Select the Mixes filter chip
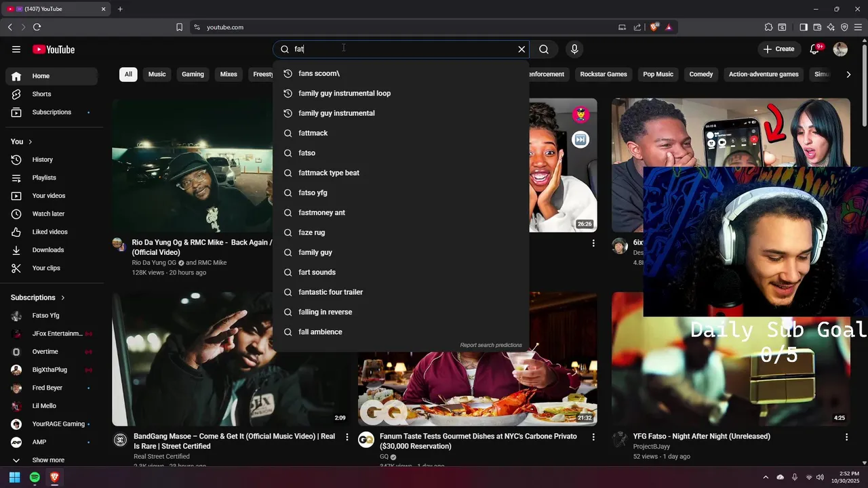 (229, 74)
